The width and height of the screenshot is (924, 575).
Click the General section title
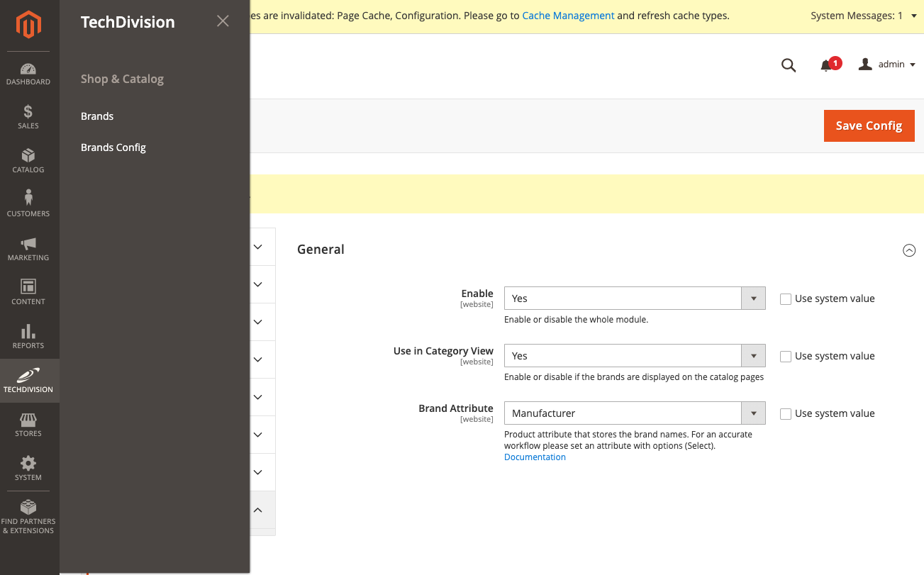321,250
